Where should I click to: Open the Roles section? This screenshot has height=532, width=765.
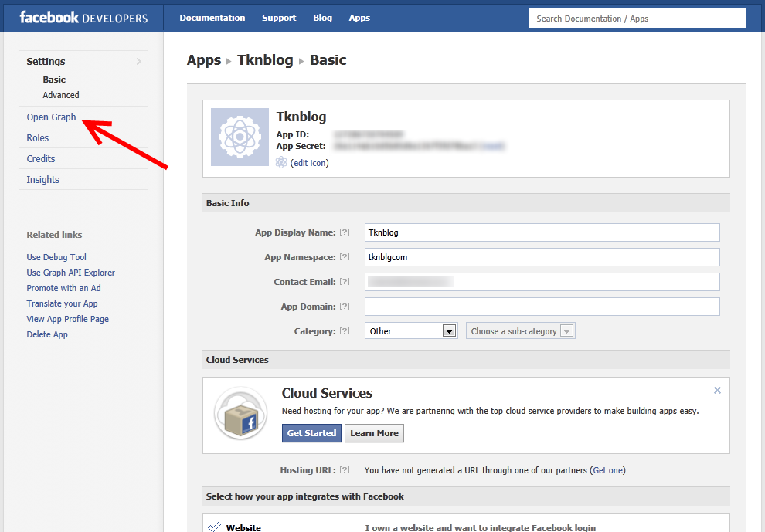pyautogui.click(x=38, y=138)
